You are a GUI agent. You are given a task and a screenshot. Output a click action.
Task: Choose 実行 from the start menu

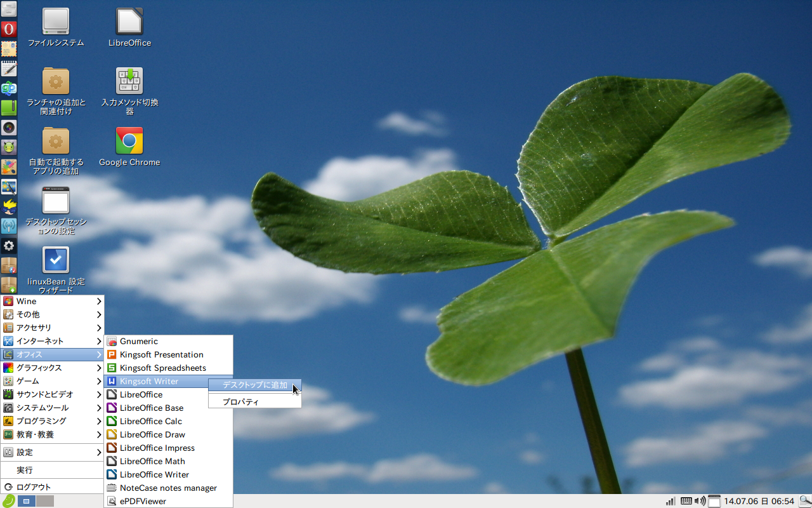click(52, 470)
